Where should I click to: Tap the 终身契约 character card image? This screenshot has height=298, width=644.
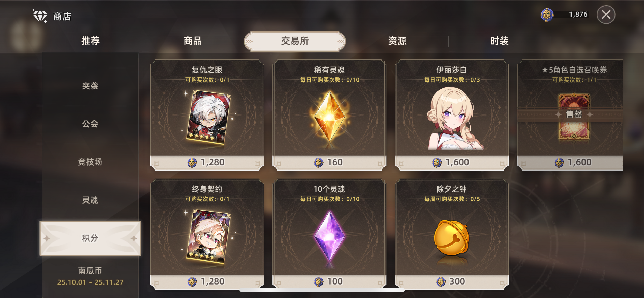coord(209,236)
